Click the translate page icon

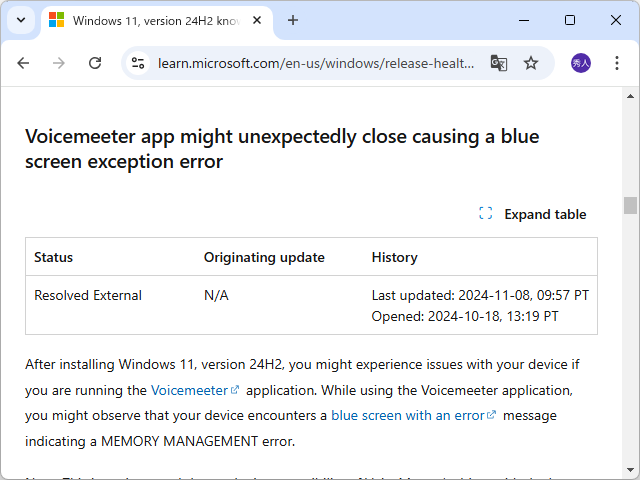498,63
